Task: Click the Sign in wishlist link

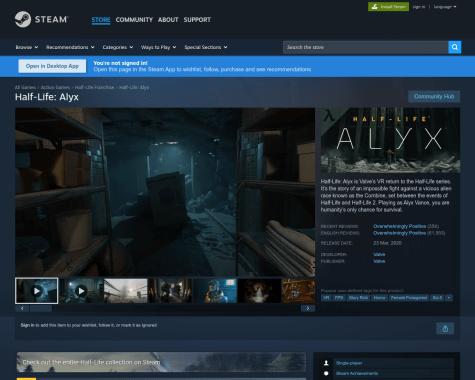Action: [27, 325]
